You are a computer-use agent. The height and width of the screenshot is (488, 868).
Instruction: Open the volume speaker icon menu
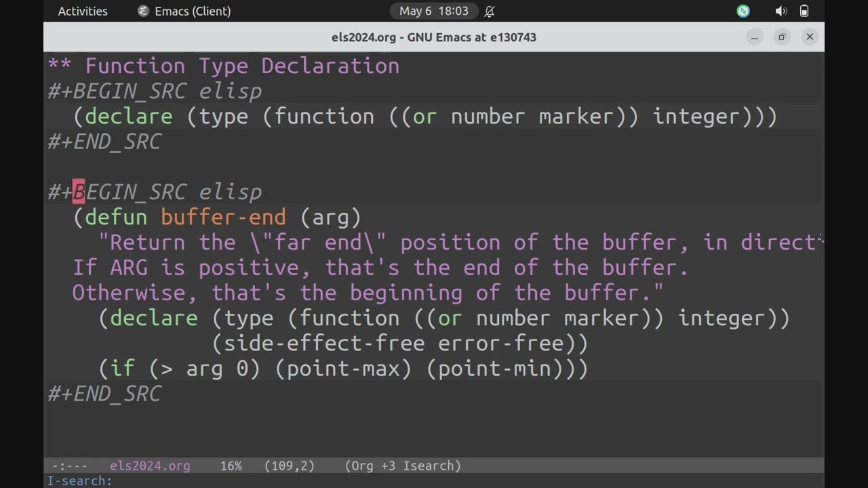point(781,11)
